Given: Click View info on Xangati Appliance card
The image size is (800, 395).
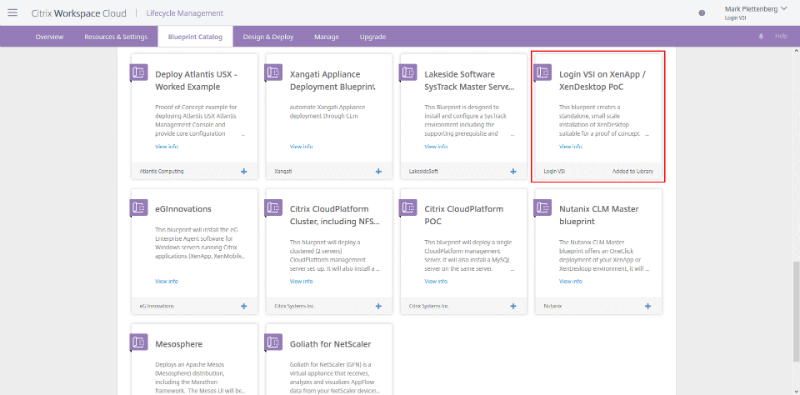Looking at the screenshot, I should coord(301,146).
